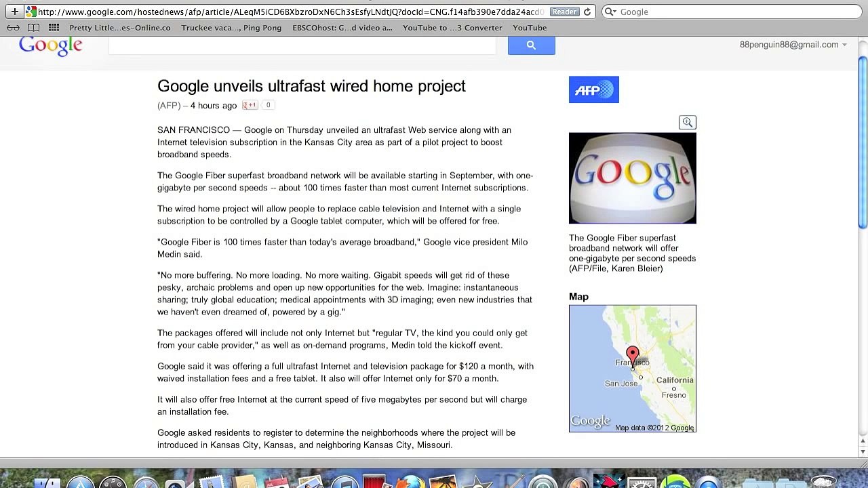Click the scrollbar up arrow
The image size is (868, 488).
(863, 441)
